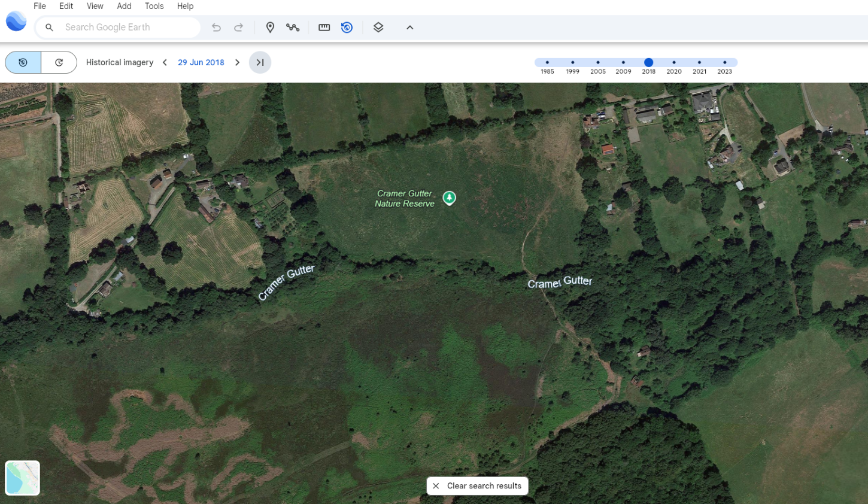This screenshot has width=868, height=504.
Task: Go to next imagery date
Action: 237,62
